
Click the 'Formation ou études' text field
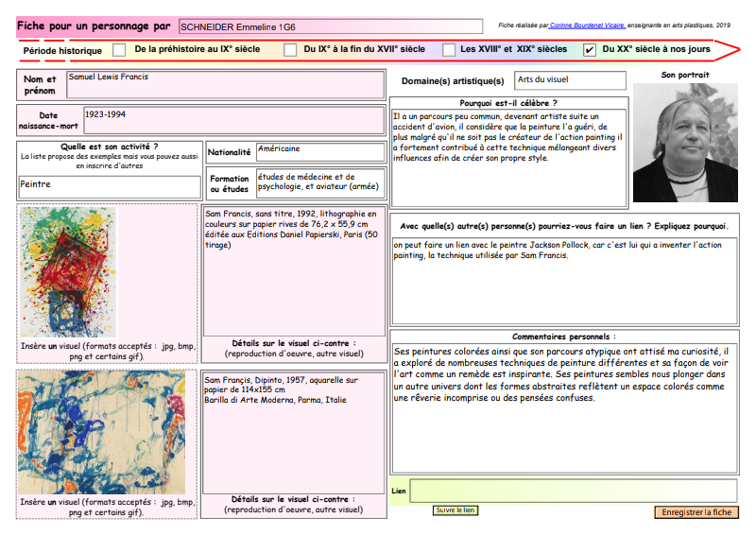pos(320,182)
